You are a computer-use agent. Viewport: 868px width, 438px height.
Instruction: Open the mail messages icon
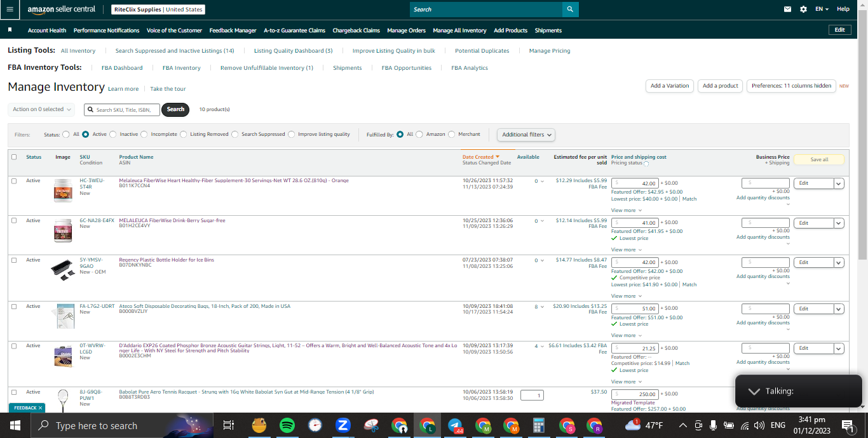tap(788, 9)
